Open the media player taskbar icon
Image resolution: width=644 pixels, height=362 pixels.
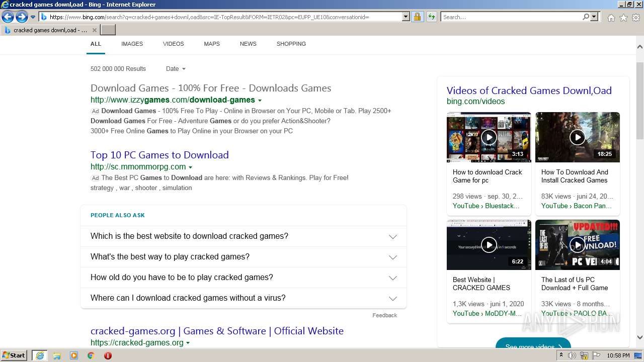point(74,355)
